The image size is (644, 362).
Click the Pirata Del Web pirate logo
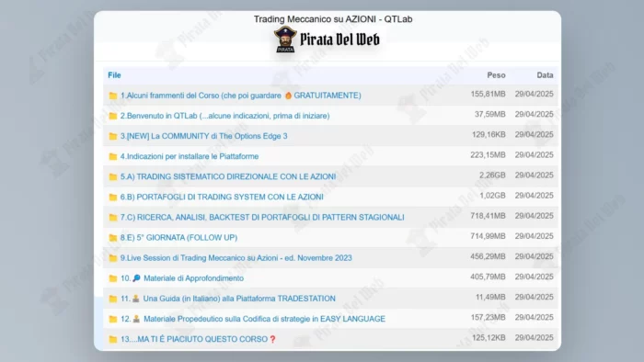coord(285,40)
